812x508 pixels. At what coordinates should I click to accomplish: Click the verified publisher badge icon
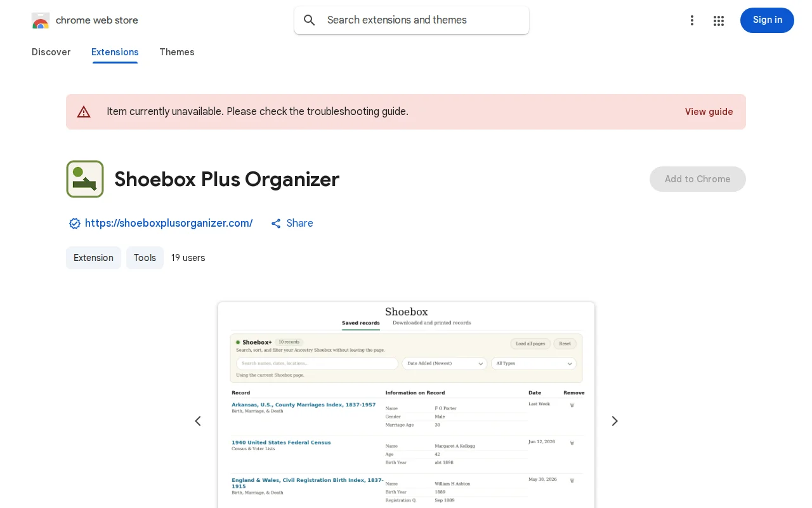pyautogui.click(x=75, y=224)
